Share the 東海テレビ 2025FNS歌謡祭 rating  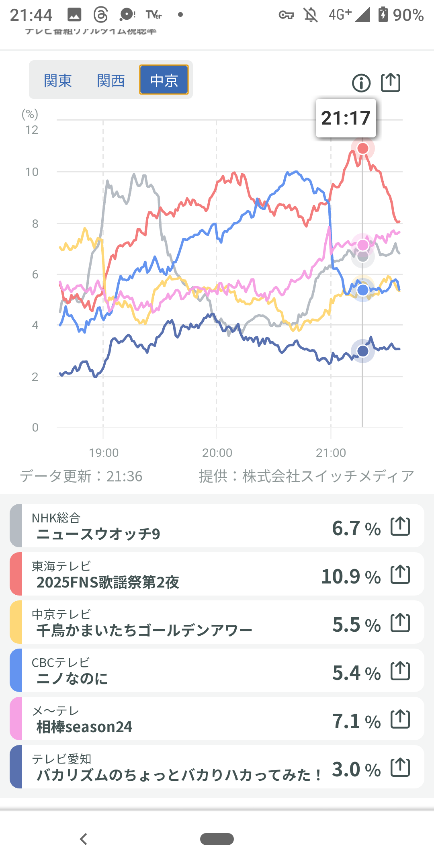[400, 574]
